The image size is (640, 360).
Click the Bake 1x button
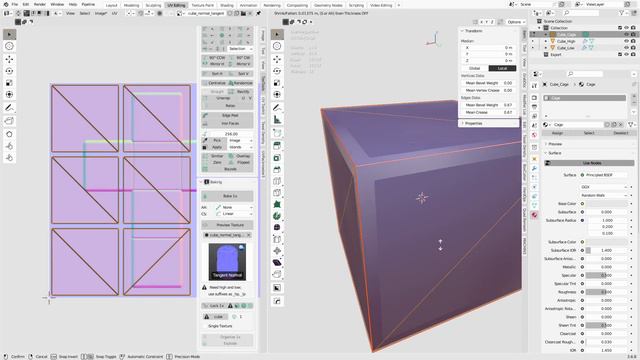point(227,196)
